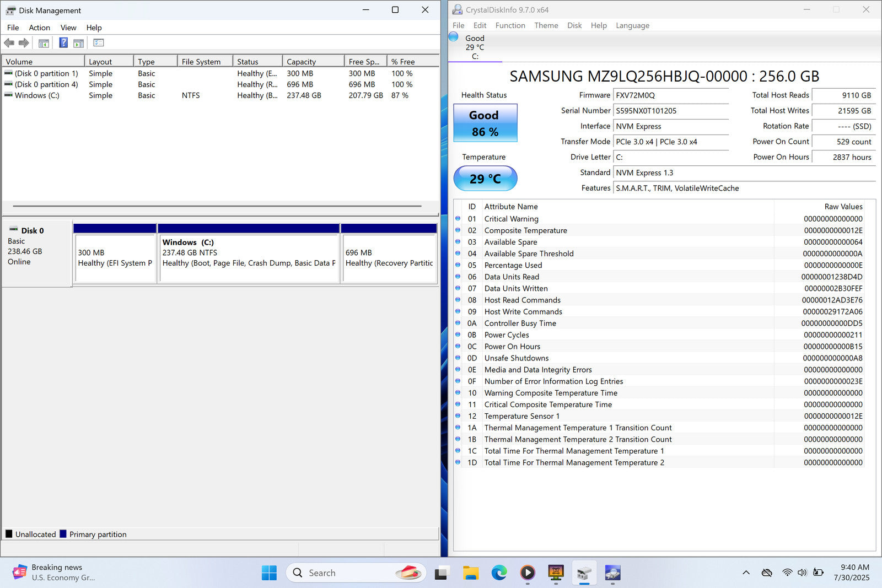882x588 pixels.
Task: Sort volumes by Volume column header
Action: tap(43, 62)
